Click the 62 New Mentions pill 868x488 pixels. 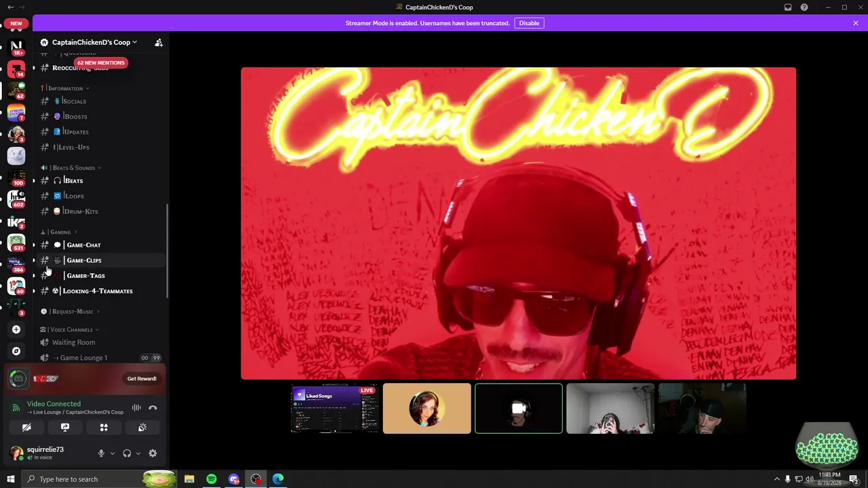100,62
